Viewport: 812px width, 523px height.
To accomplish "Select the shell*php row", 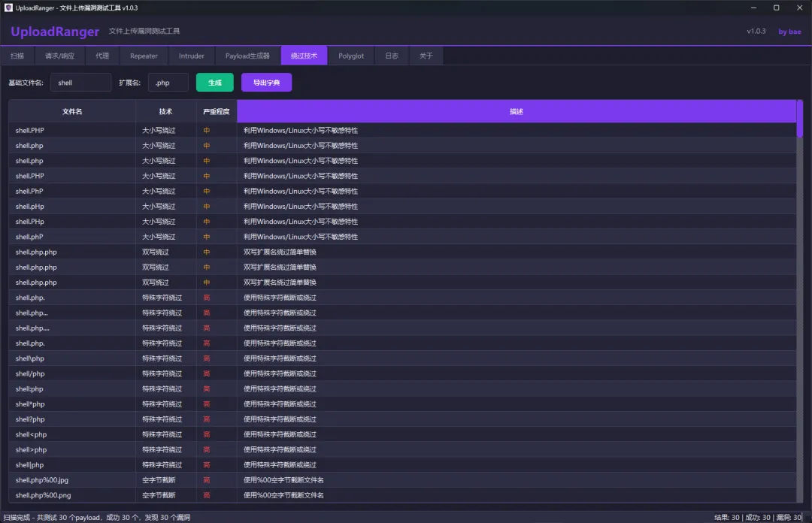I will click(x=402, y=404).
